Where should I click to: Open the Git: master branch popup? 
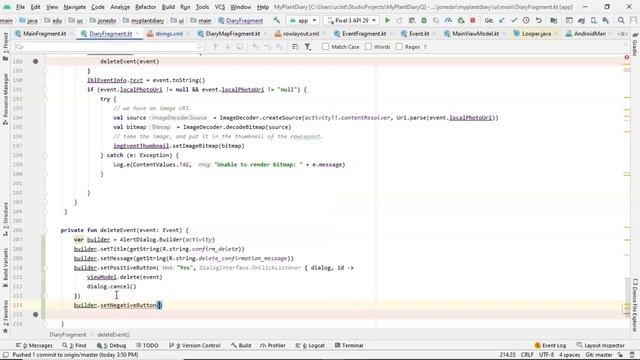point(599,355)
